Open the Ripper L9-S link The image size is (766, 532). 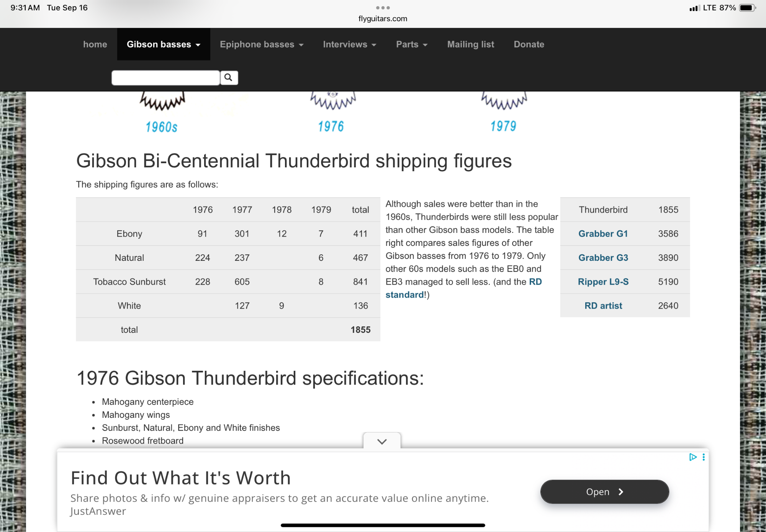tap(603, 282)
